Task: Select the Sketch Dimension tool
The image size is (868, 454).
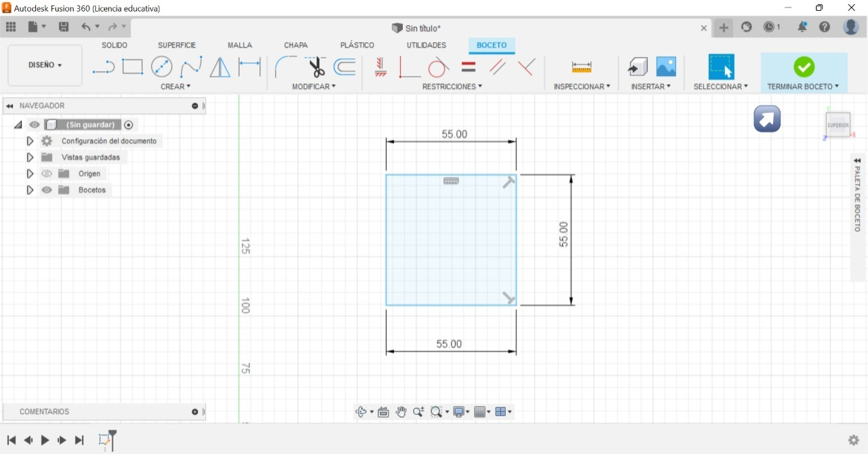Action: 250,67
